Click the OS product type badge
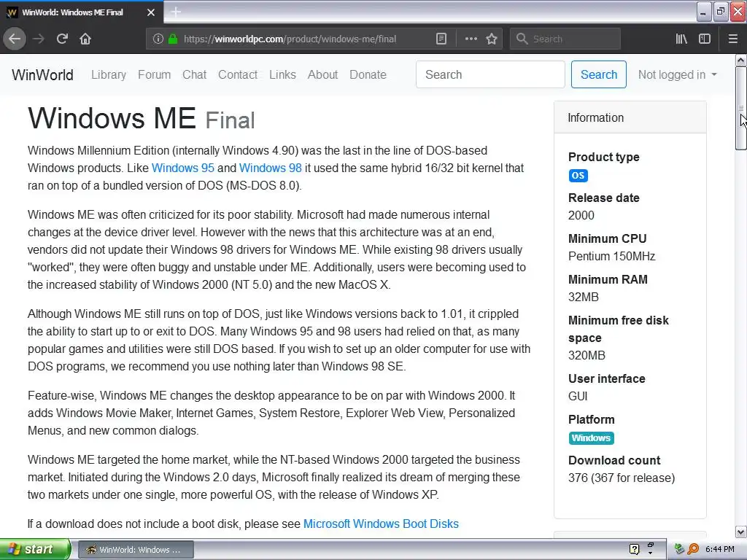The width and height of the screenshot is (747, 560). [578, 175]
